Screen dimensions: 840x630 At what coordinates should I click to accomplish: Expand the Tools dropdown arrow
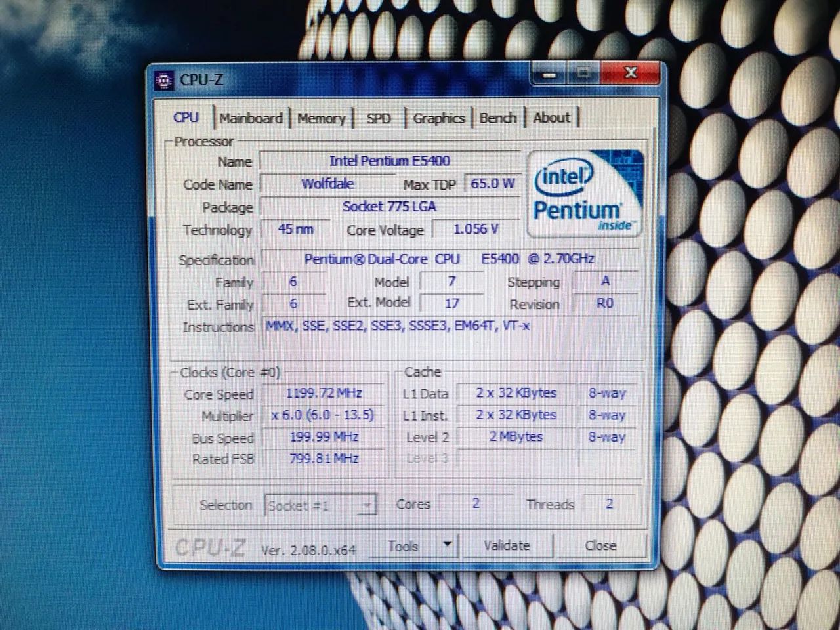(x=448, y=545)
